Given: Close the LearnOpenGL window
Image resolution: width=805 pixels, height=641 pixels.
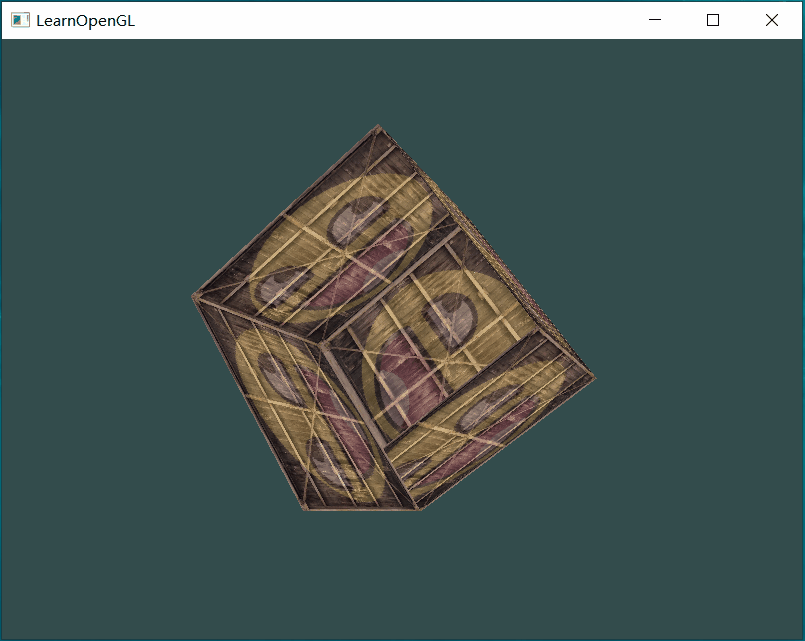Looking at the screenshot, I should click(772, 20).
